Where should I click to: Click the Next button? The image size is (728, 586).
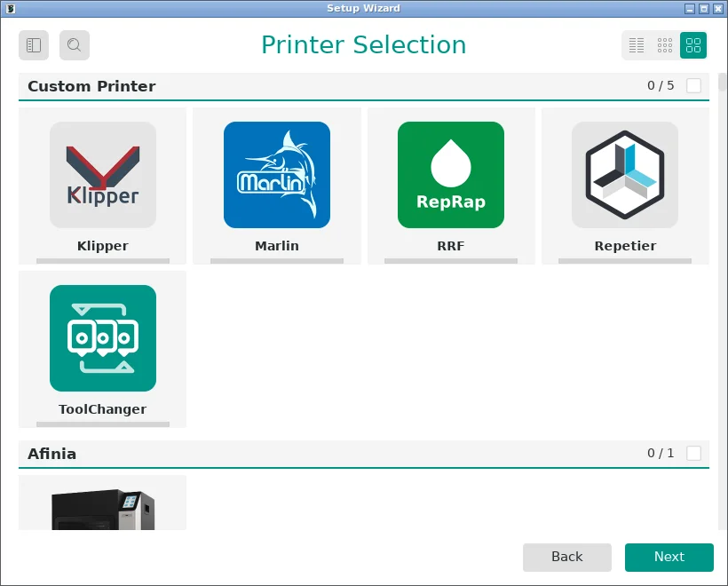[669, 557]
